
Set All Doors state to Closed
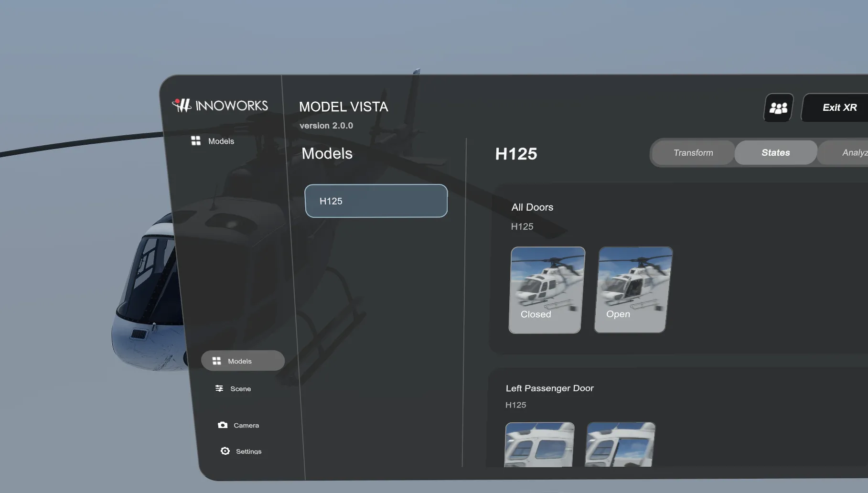pyautogui.click(x=547, y=290)
